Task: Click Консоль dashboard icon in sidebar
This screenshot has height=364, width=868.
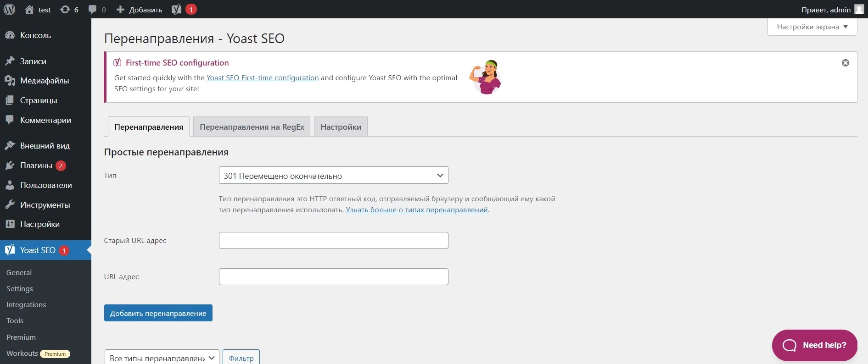Action: [x=10, y=35]
